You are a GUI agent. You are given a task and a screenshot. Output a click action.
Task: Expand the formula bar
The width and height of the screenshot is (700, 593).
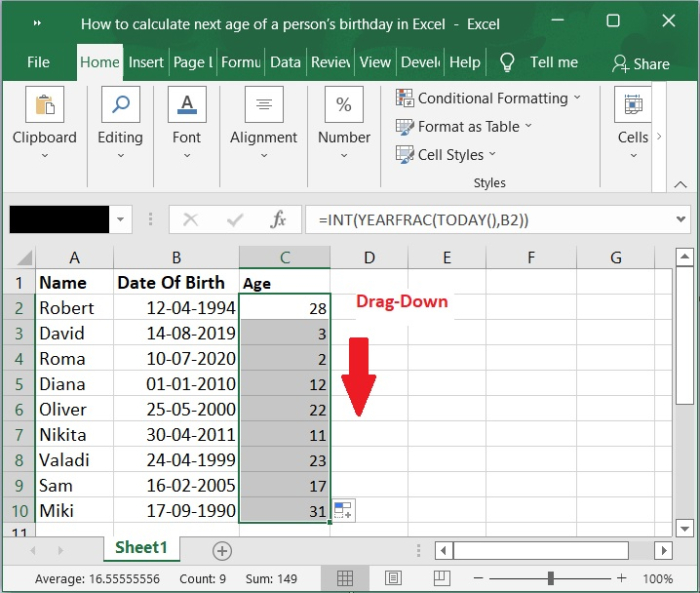pyautogui.click(x=681, y=219)
